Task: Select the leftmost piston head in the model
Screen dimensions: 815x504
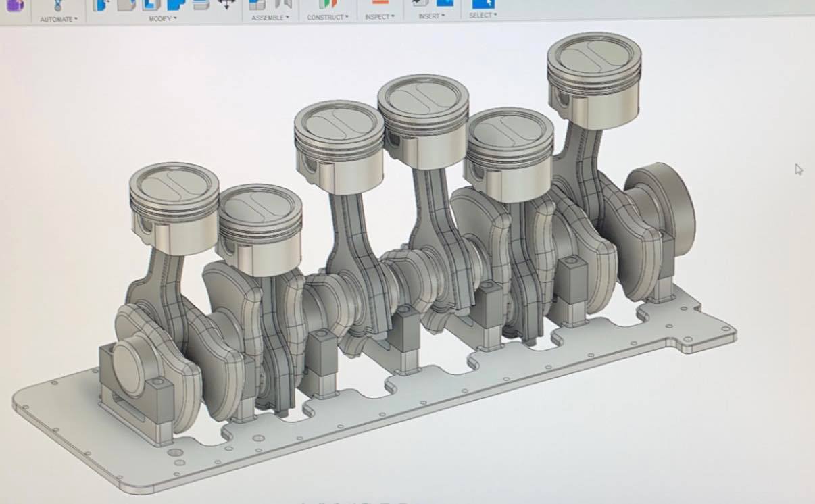Action: click(174, 185)
